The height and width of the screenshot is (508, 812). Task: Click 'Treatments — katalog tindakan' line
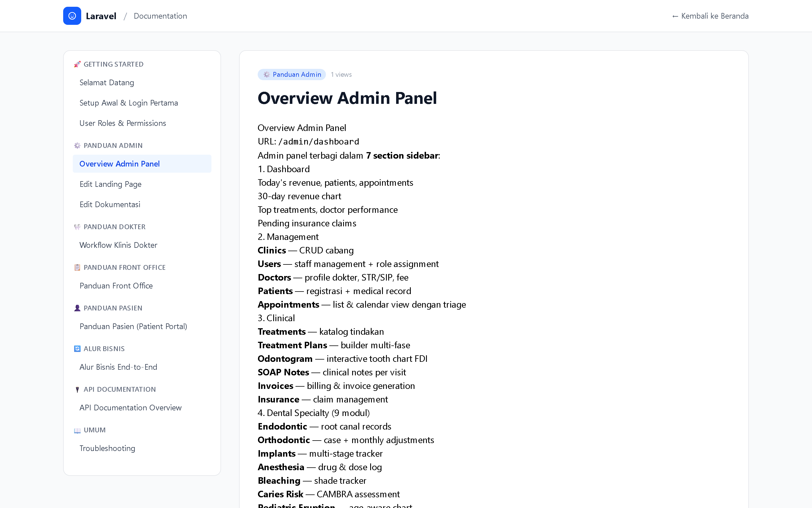pyautogui.click(x=321, y=332)
